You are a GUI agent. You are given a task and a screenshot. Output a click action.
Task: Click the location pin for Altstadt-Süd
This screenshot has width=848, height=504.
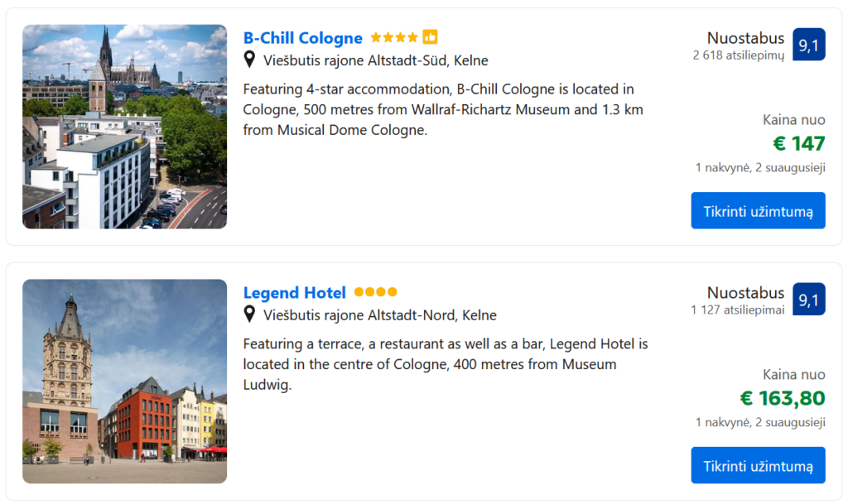point(249,60)
